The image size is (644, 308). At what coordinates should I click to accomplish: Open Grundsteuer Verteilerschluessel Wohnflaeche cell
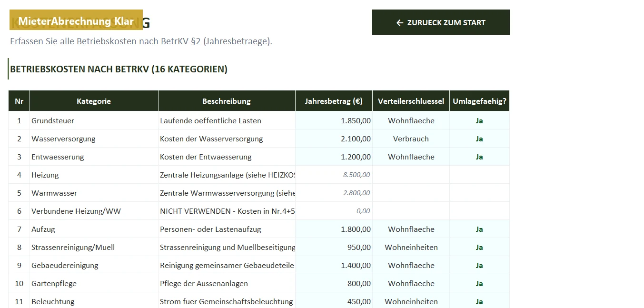[x=411, y=120]
